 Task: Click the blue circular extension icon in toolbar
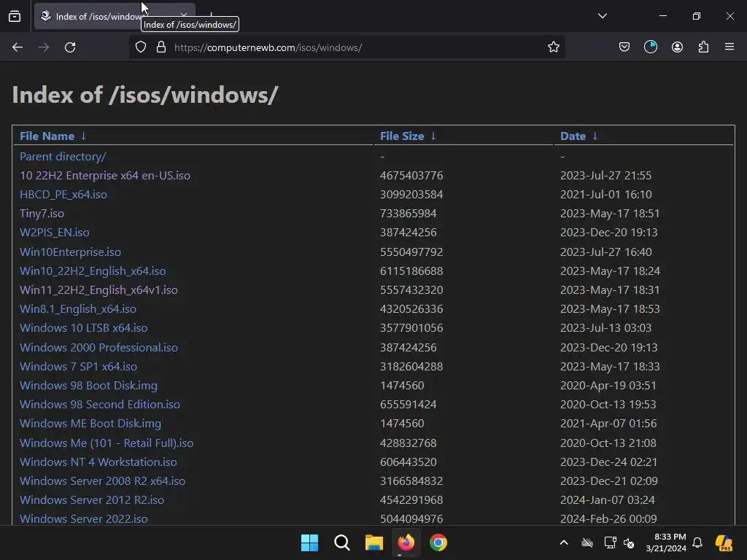(x=650, y=47)
